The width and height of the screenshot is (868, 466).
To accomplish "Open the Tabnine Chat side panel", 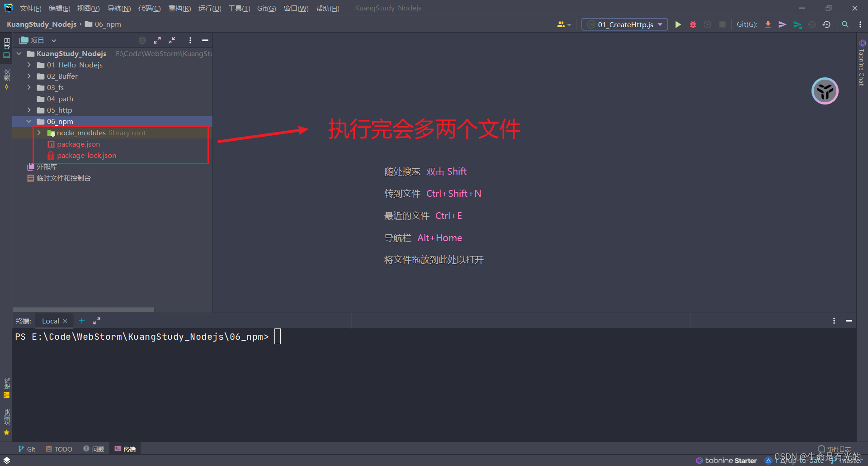I will tap(862, 62).
